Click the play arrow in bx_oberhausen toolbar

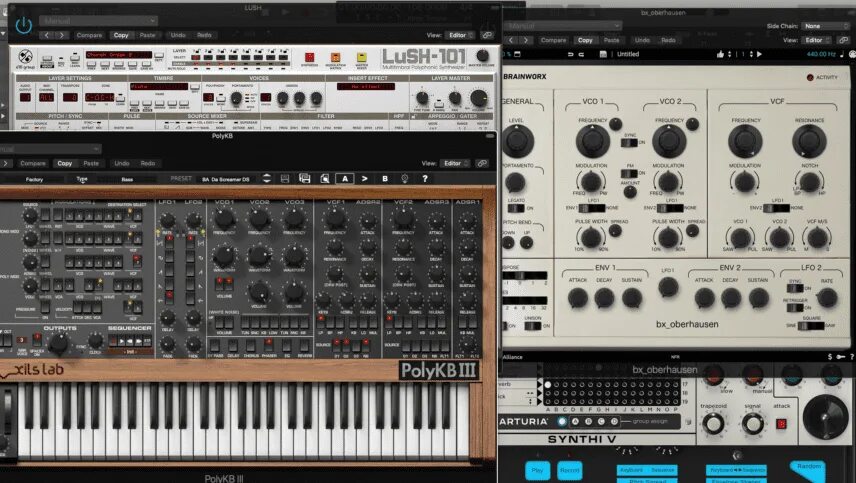pyautogui.click(x=759, y=54)
